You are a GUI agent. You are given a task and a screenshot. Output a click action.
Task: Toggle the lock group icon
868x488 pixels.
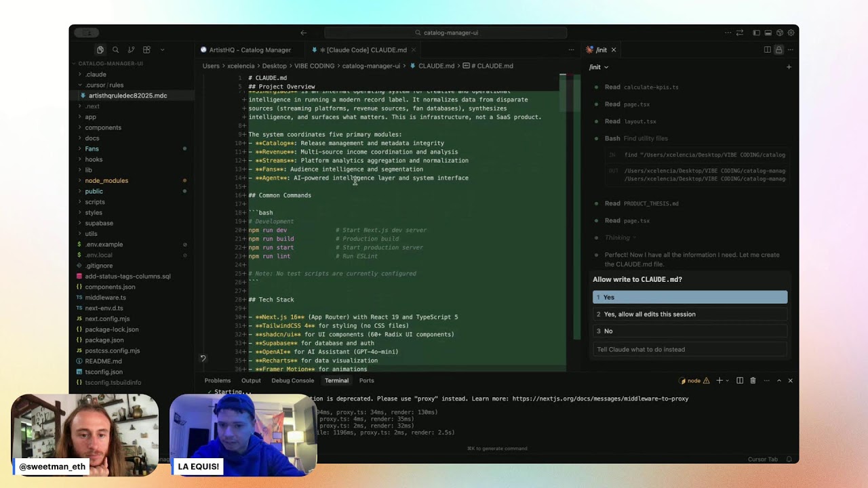(778, 49)
